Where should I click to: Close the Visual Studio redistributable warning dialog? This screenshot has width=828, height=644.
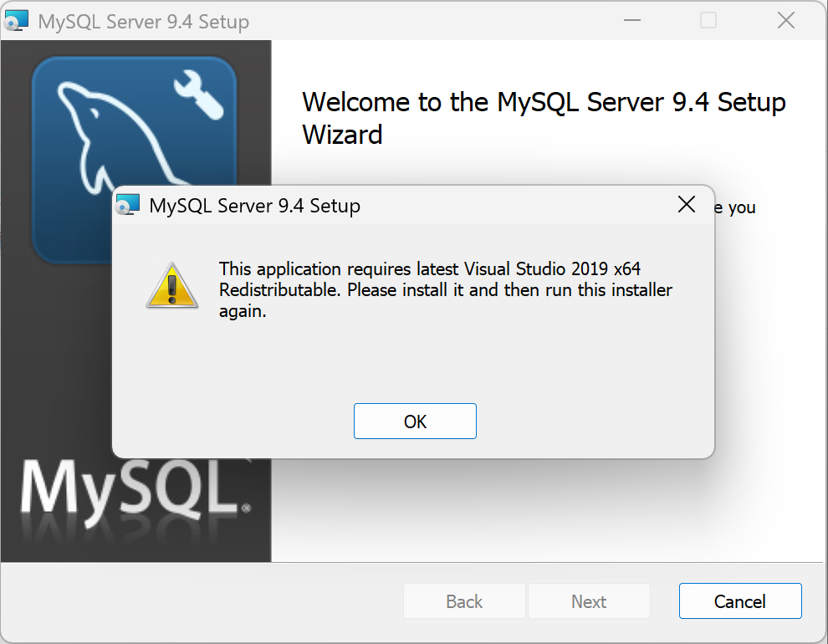pyautogui.click(x=687, y=204)
